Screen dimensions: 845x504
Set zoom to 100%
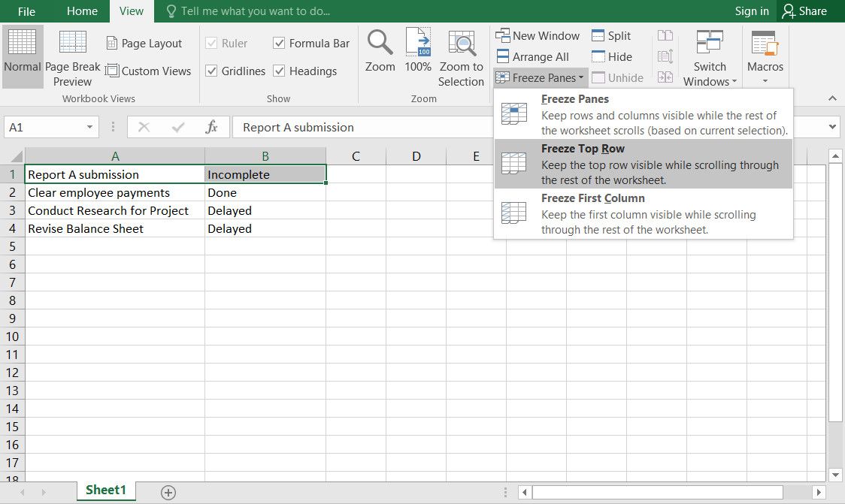(x=418, y=44)
